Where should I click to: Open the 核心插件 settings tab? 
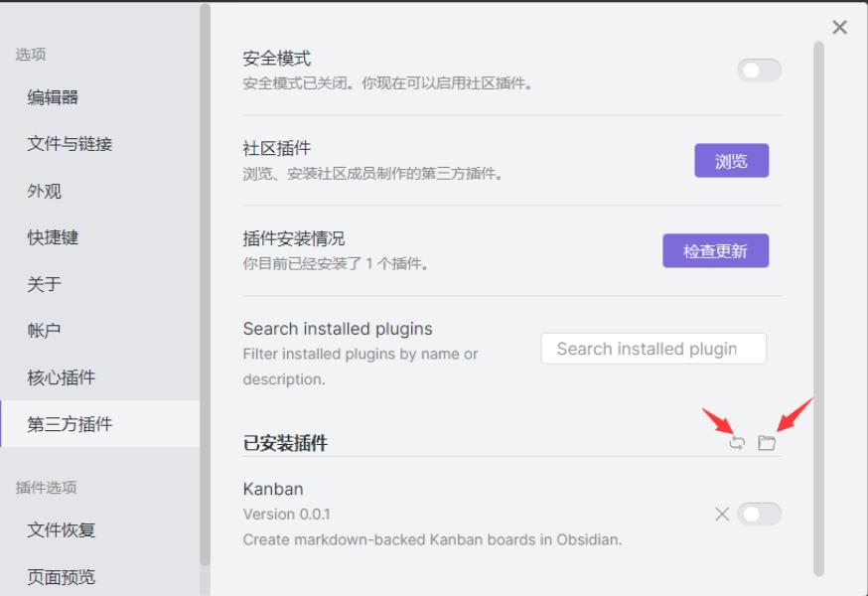click(x=99, y=377)
